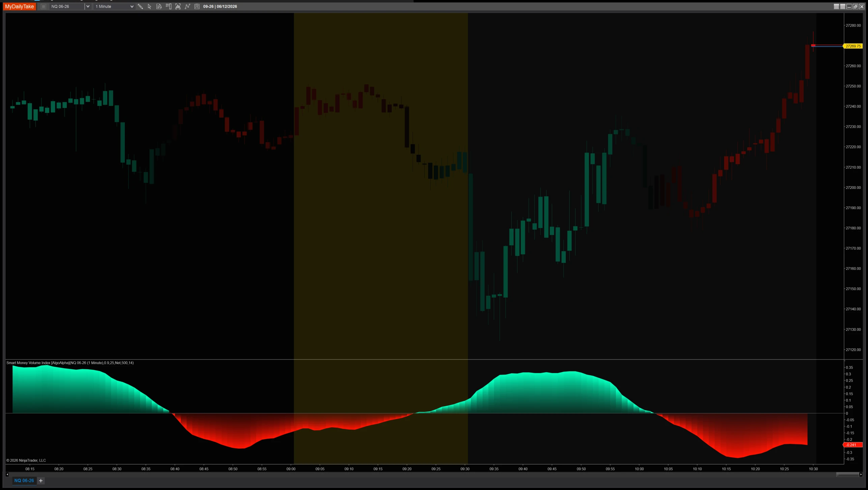Expand the 1 Minute interval dropdown
The image size is (868, 490).
coord(132,6)
